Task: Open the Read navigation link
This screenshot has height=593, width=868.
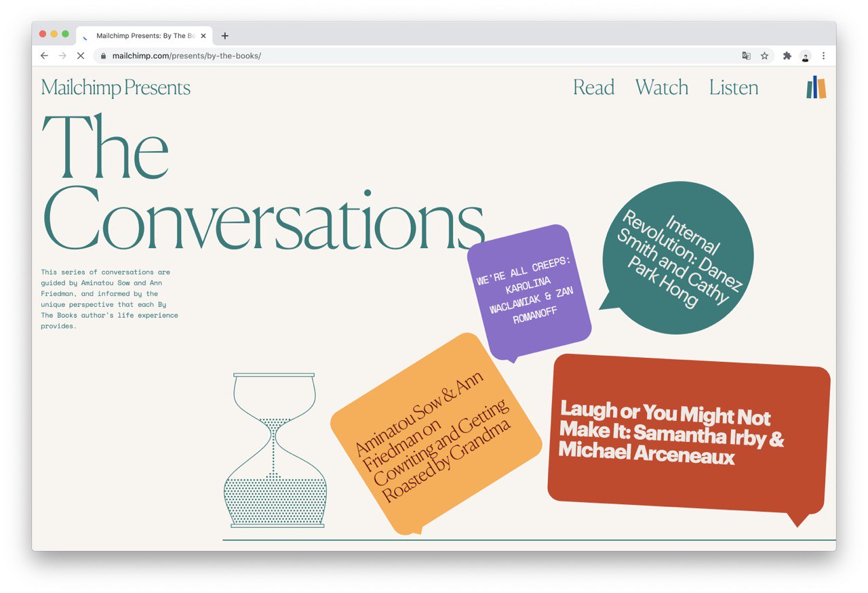Action: 593,87
